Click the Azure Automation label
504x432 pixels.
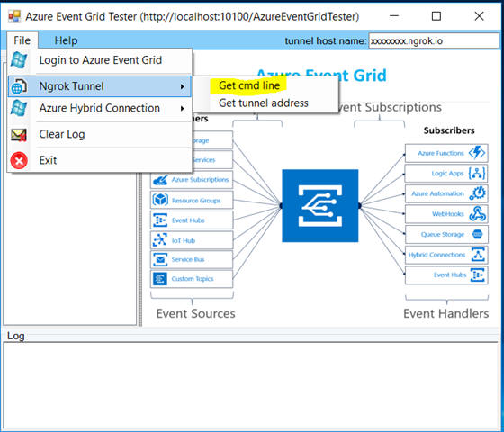point(437,193)
